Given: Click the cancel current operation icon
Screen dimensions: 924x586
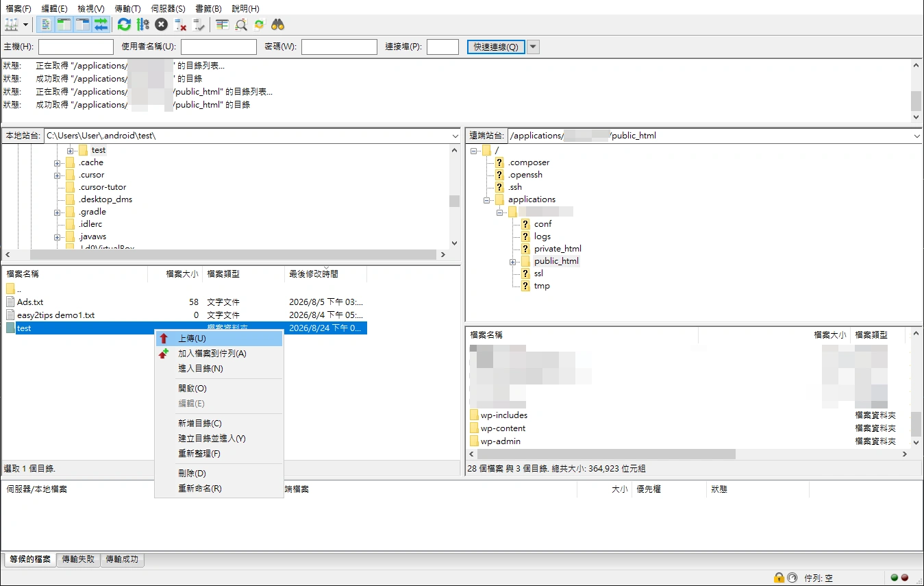Looking at the screenshot, I should 161,25.
